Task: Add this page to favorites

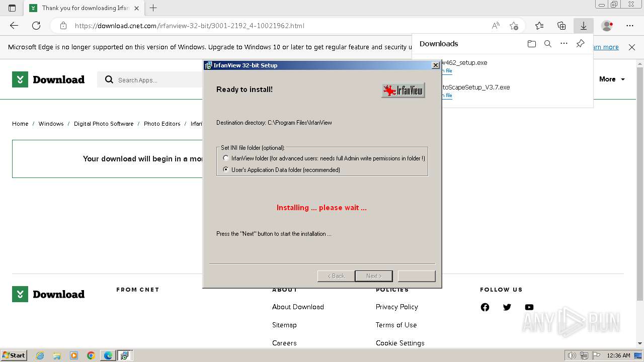Action: coord(514,26)
